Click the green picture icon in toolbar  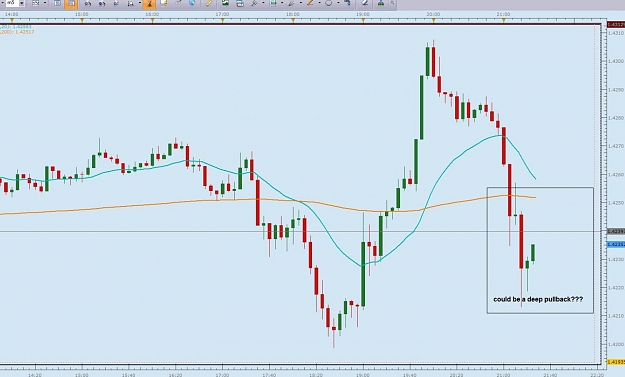pyautogui.click(x=225, y=3)
